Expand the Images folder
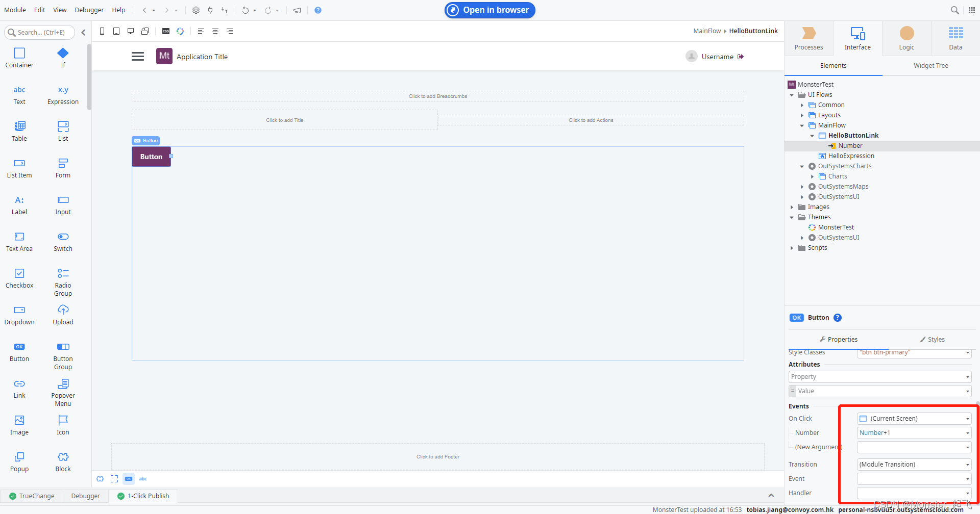The width and height of the screenshot is (980, 514). click(792, 207)
